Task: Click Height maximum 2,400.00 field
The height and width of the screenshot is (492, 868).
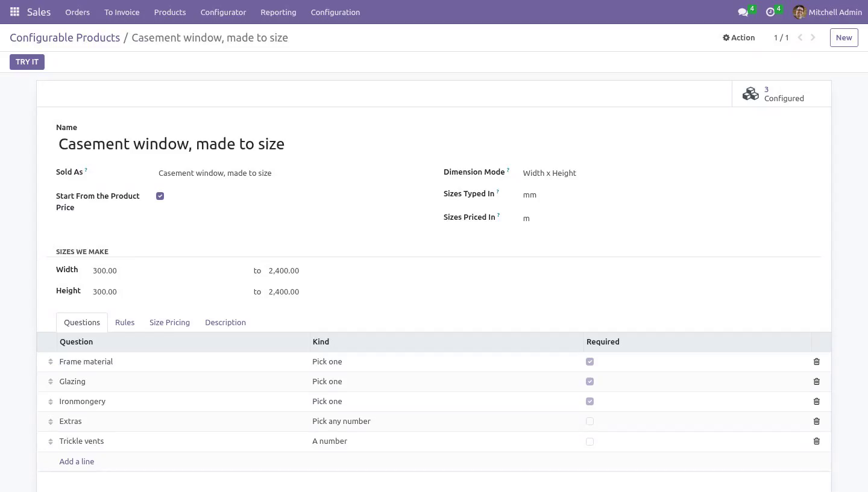Action: [345, 292]
